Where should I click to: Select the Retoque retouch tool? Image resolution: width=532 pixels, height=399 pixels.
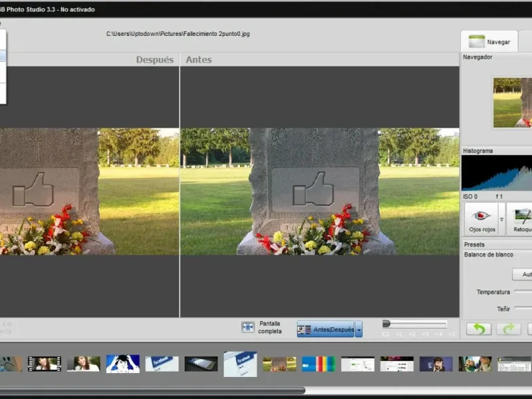pos(521,219)
